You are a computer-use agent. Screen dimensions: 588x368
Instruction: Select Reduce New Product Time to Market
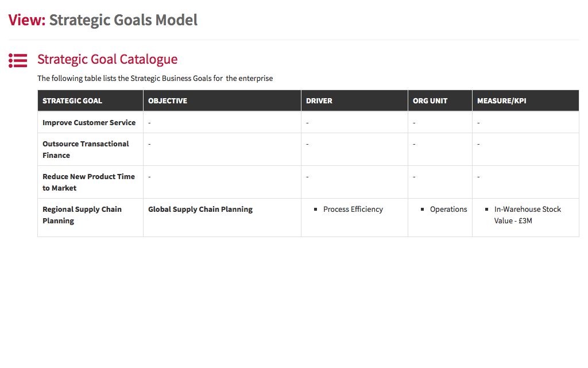pos(88,182)
